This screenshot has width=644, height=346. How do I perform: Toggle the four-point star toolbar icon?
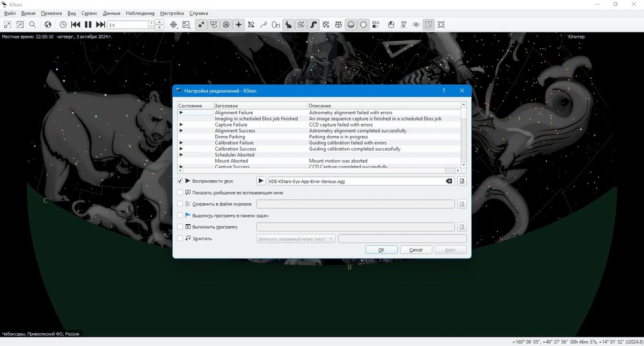point(238,25)
